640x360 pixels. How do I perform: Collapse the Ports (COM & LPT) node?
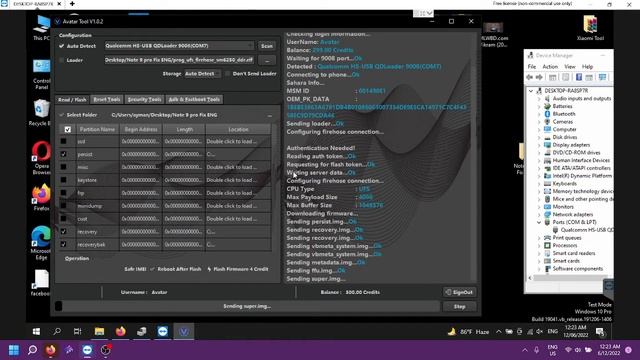tap(539, 222)
